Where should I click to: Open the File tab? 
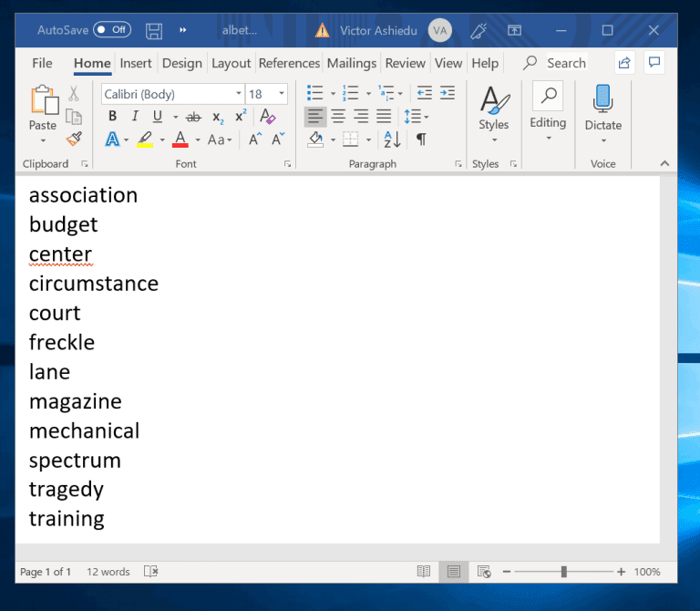click(x=42, y=63)
